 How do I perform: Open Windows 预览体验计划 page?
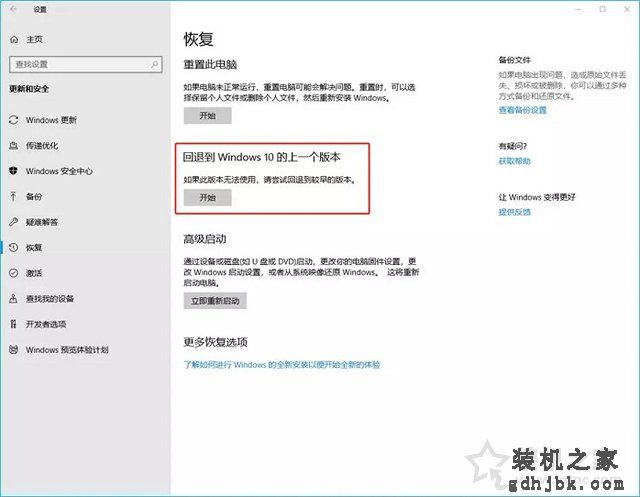pos(67,350)
